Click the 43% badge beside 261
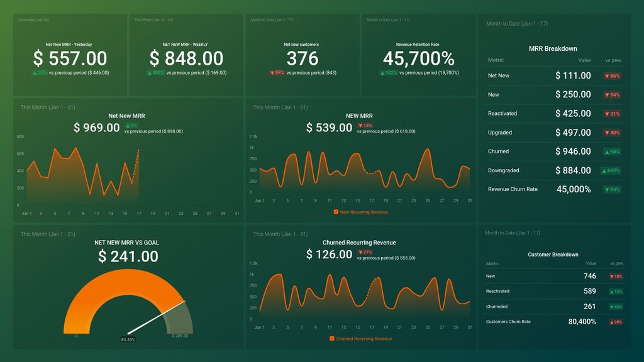 point(616,307)
